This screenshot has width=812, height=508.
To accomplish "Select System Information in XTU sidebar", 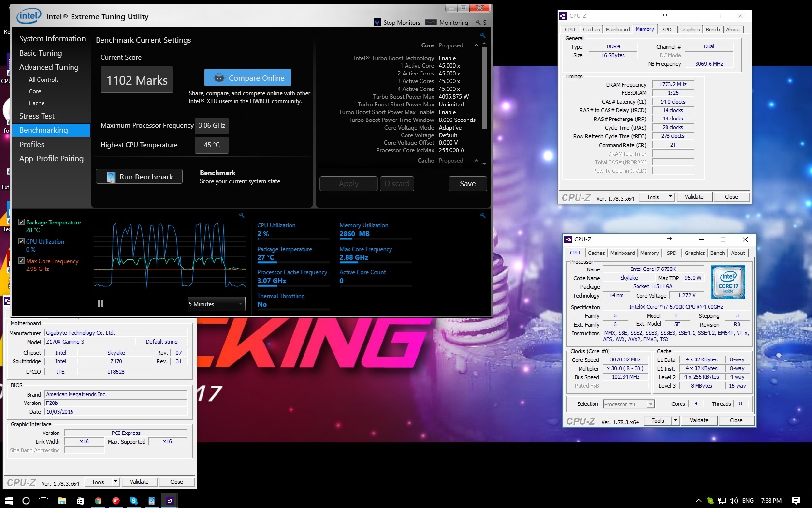I will point(52,39).
